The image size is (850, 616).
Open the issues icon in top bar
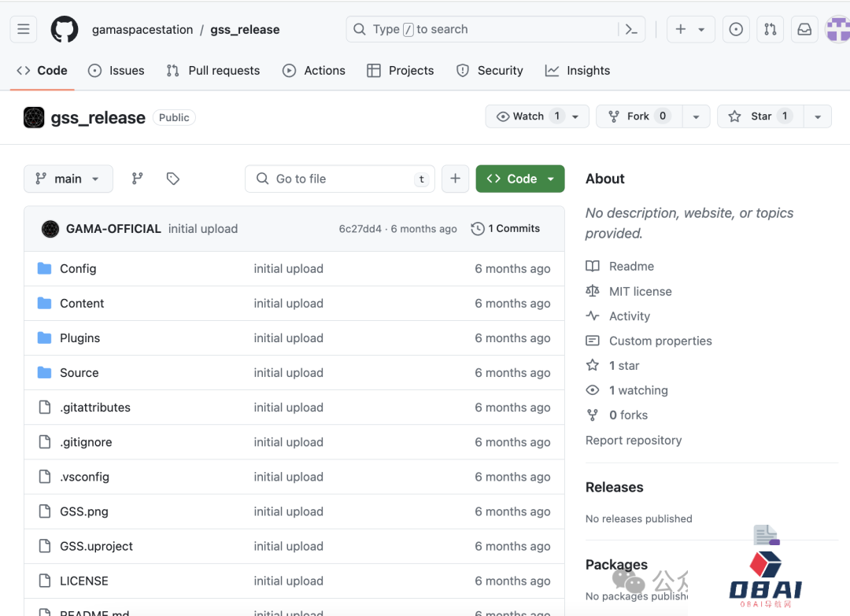(736, 29)
